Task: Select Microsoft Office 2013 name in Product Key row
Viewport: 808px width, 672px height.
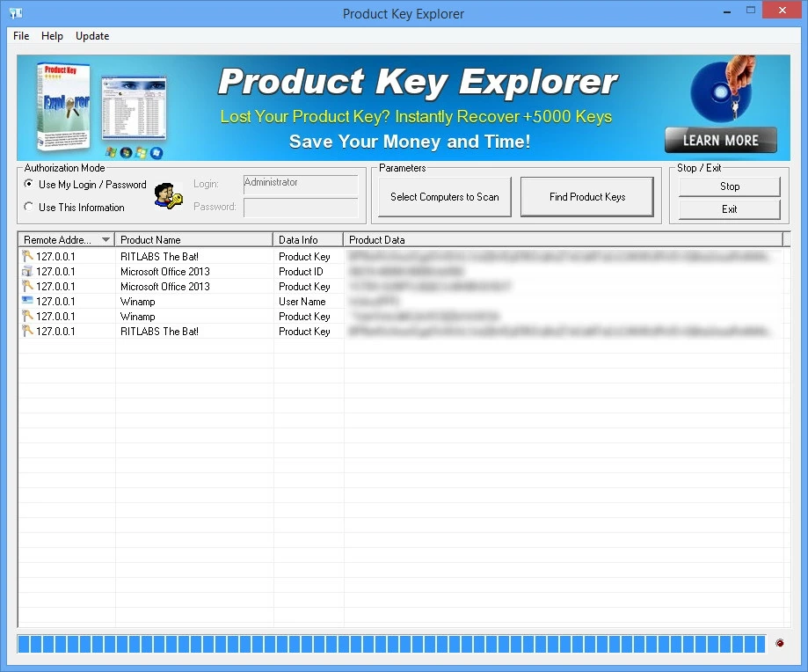Action: 165,287
